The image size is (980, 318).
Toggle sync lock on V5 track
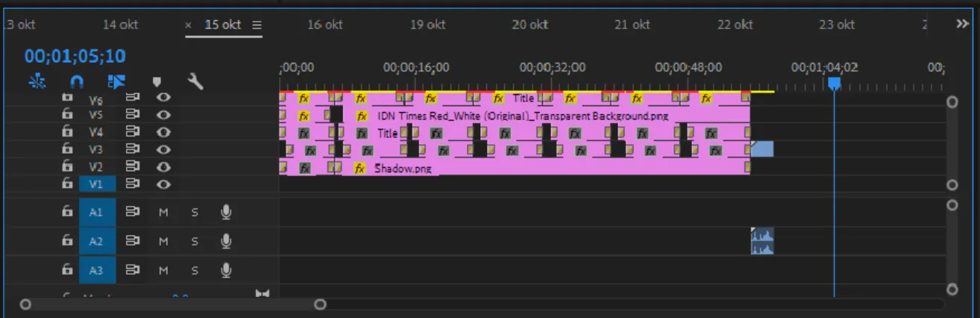pos(133,115)
